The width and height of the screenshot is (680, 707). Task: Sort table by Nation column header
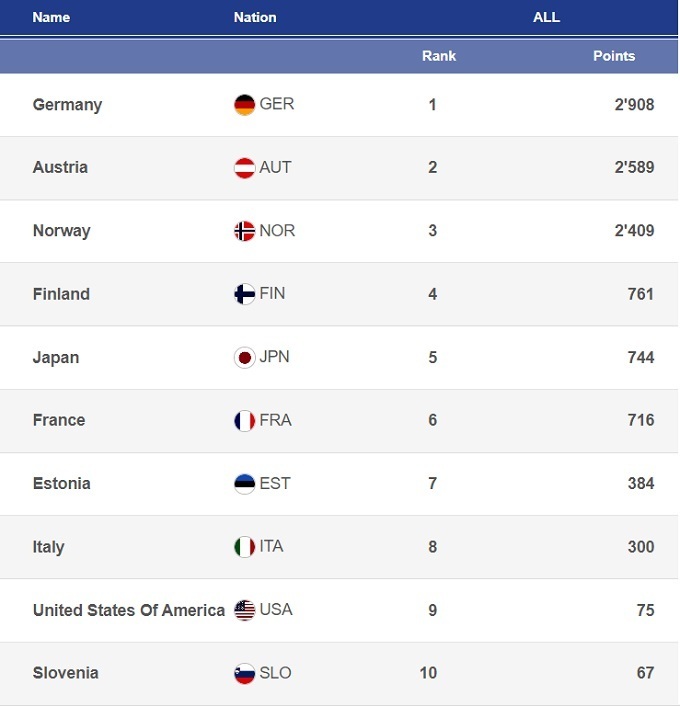pyautogui.click(x=255, y=17)
